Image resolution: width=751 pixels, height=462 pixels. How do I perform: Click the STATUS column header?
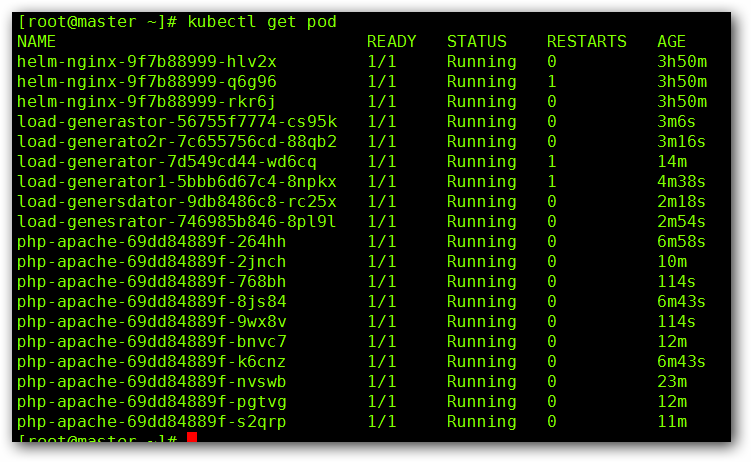point(477,42)
